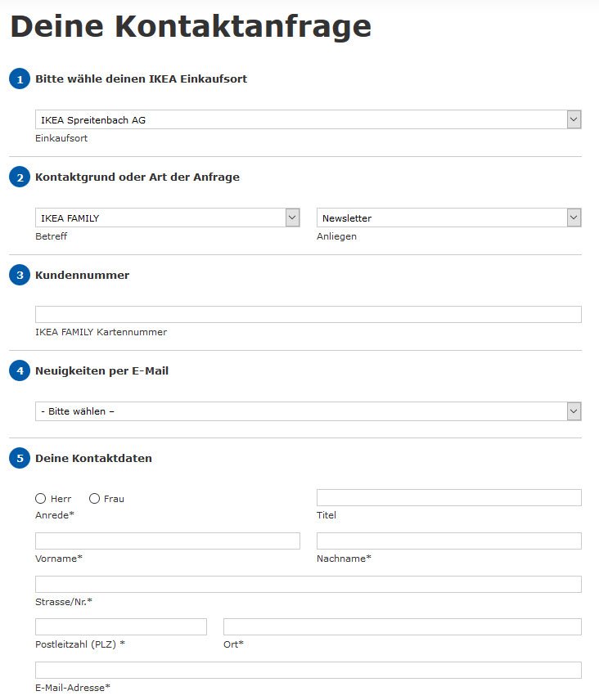Viewport: 599px width, 700px height.
Task: Click the IKEA FAMILY Kartennummer input field
Action: (x=309, y=314)
